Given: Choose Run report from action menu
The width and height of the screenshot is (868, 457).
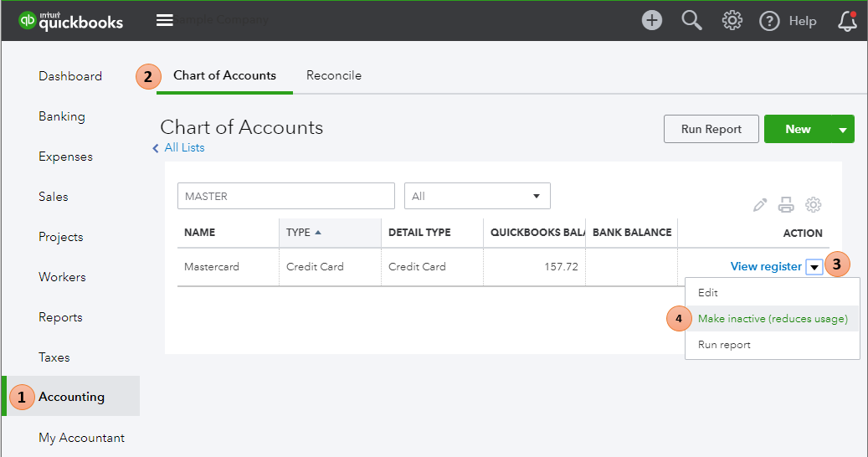Looking at the screenshot, I should pyautogui.click(x=724, y=345).
